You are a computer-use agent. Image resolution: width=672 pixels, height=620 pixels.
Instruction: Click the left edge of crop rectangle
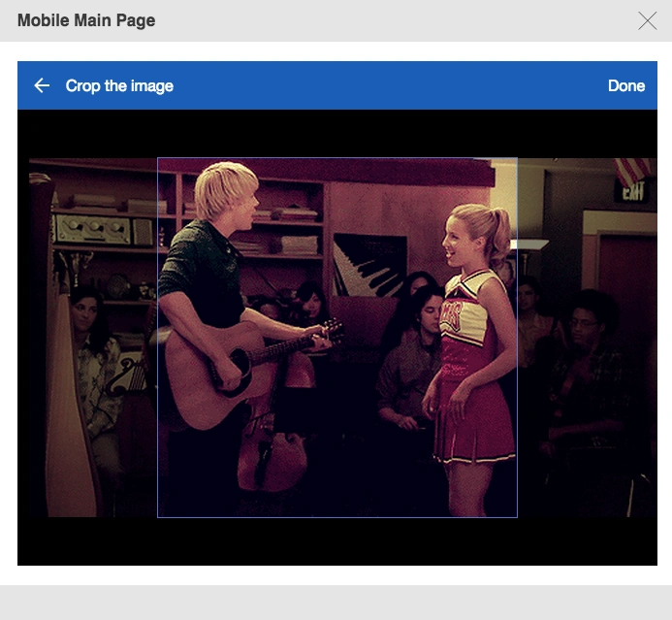(x=158, y=338)
